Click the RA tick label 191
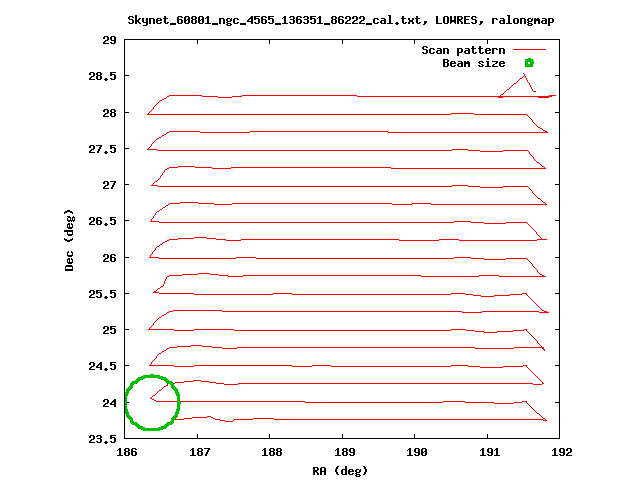 point(489,452)
